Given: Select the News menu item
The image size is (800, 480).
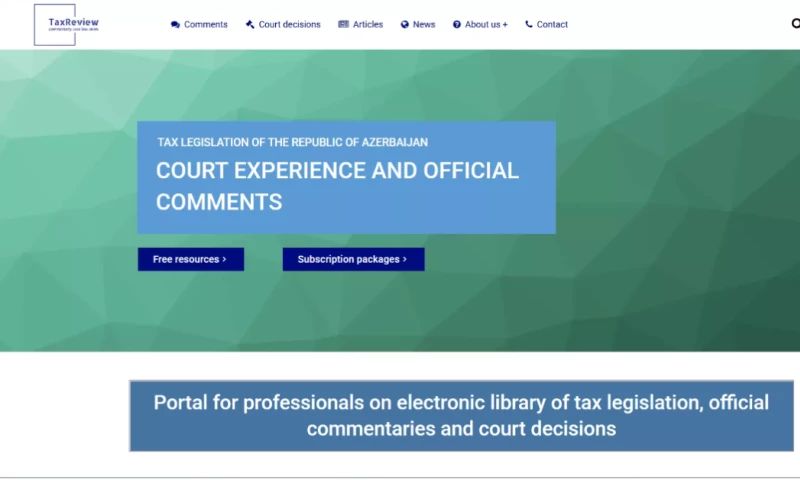Looking at the screenshot, I should pyautogui.click(x=424, y=24).
